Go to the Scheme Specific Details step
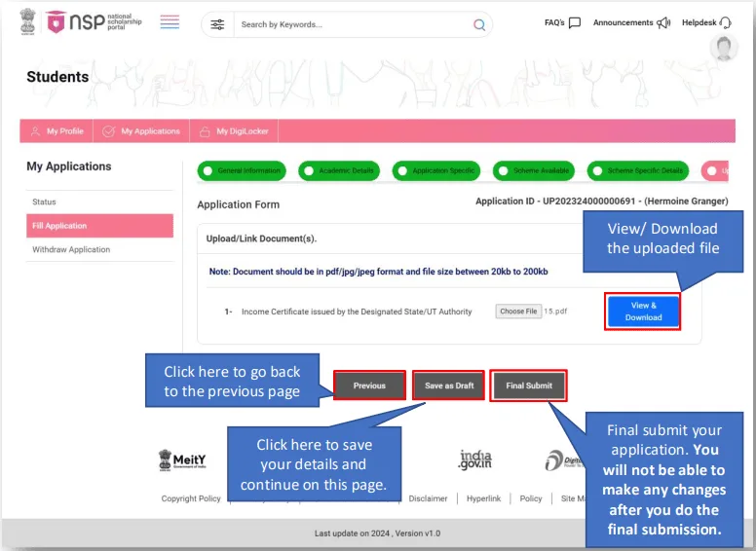 (x=638, y=170)
